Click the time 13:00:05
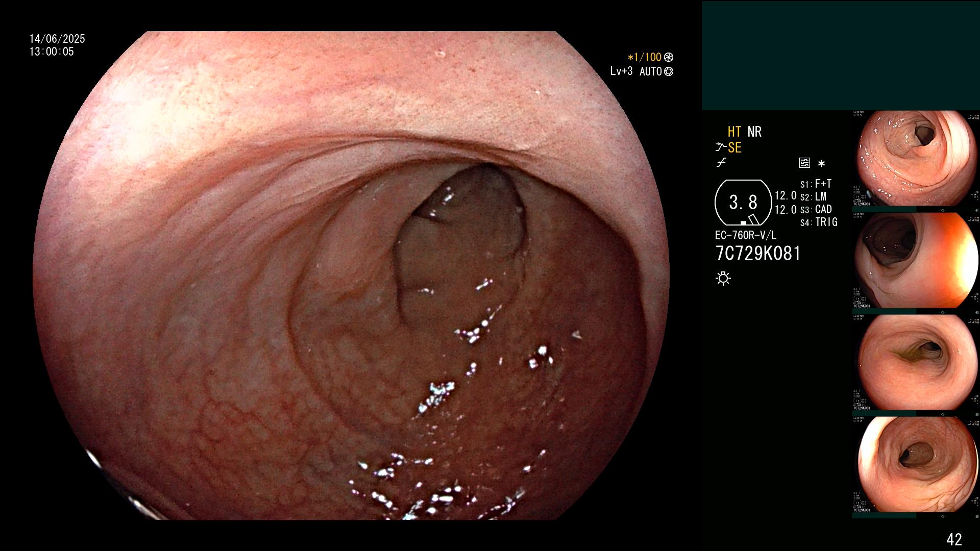 pos(52,52)
